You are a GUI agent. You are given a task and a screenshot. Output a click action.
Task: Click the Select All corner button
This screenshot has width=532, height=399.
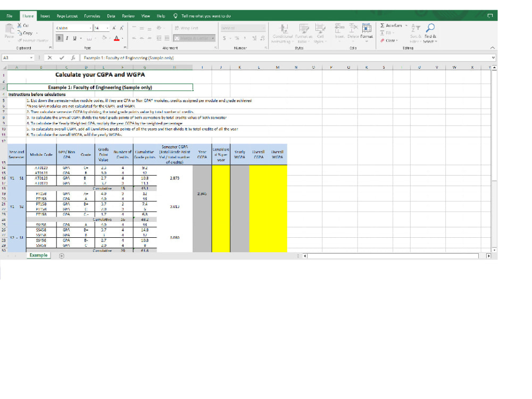pos(4,68)
